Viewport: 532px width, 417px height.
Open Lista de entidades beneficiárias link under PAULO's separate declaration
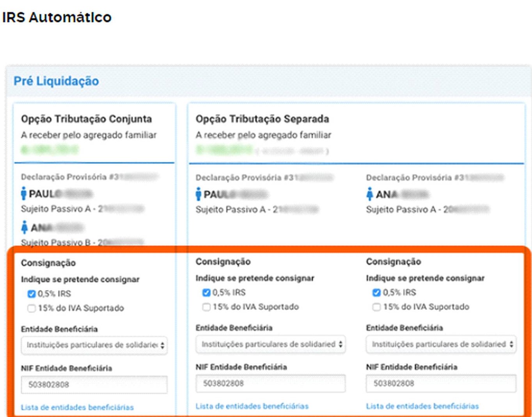252,406
